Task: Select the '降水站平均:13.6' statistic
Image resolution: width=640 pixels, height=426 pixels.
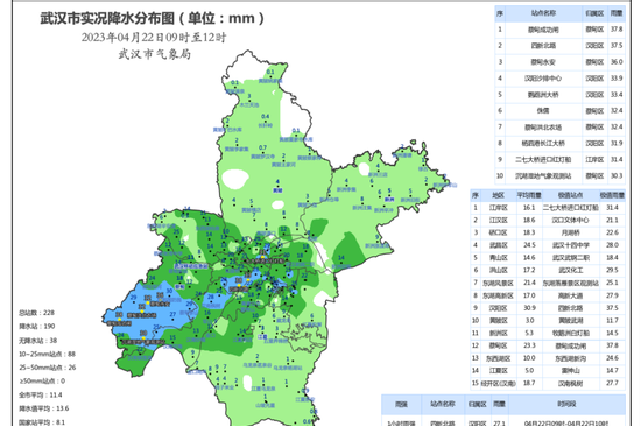Action: 44,408
